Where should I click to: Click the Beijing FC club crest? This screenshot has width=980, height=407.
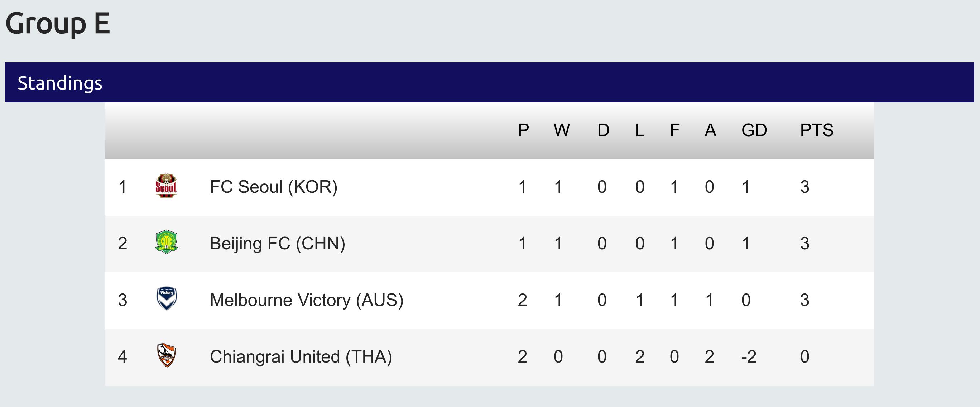[x=166, y=242]
